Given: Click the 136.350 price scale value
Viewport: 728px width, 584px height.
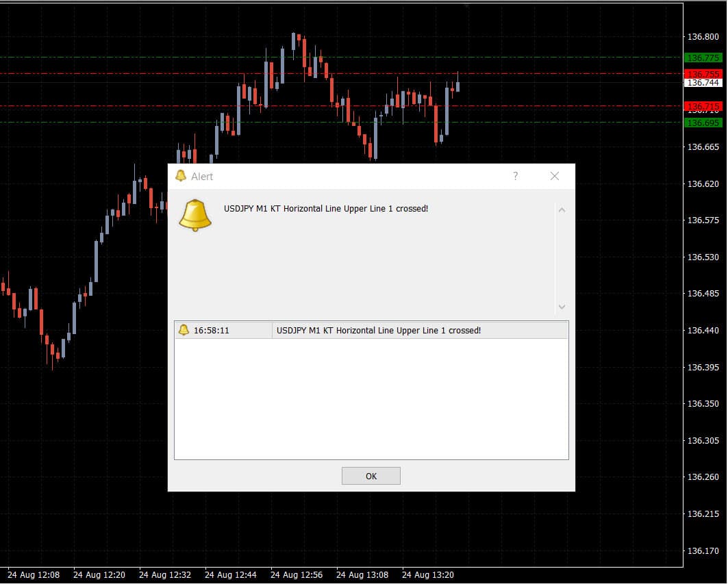Looking at the screenshot, I should [x=703, y=404].
